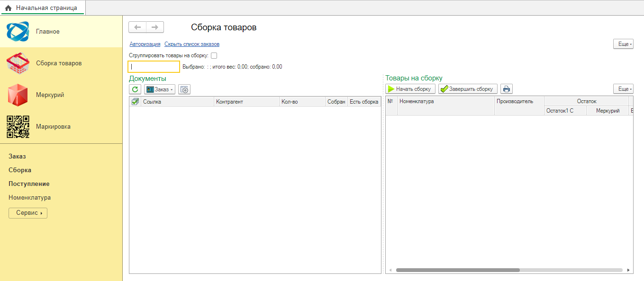The width and height of the screenshot is (644, 281).
Task: Click the Номенклатура column header in goods table
Action: pyautogui.click(x=446, y=106)
